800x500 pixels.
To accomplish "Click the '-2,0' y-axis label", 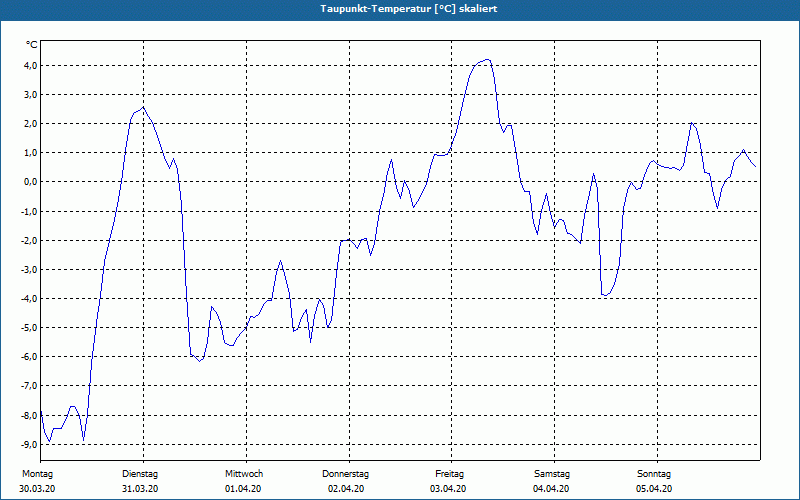I will 29,240.
